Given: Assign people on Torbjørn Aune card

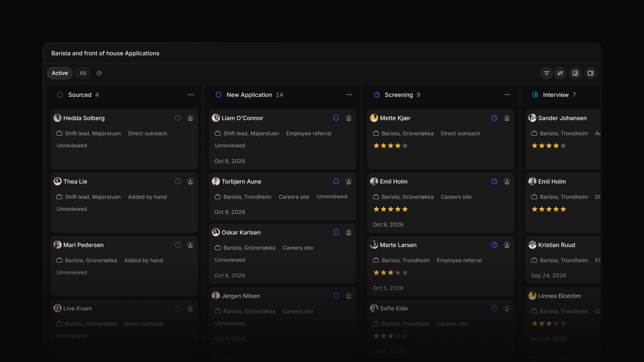Looking at the screenshot, I should tap(348, 181).
